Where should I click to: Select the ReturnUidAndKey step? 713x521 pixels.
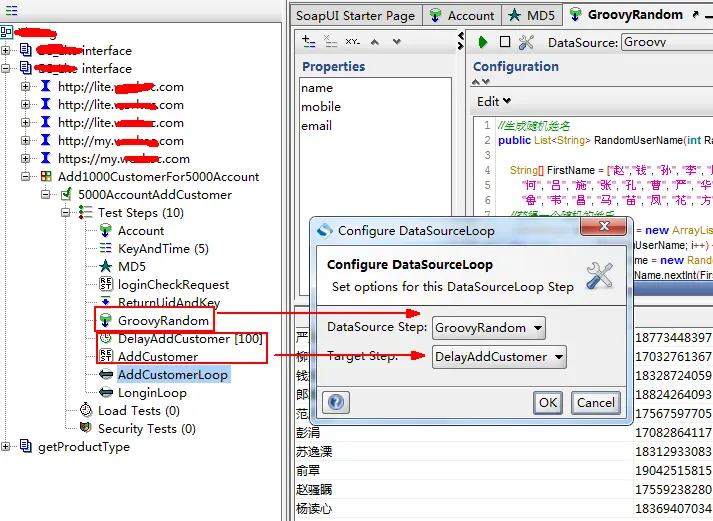click(x=169, y=302)
